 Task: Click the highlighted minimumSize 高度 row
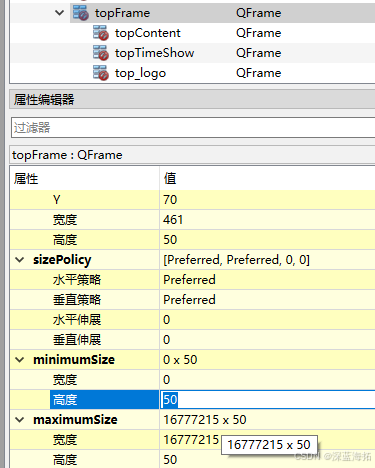[x=104, y=400]
